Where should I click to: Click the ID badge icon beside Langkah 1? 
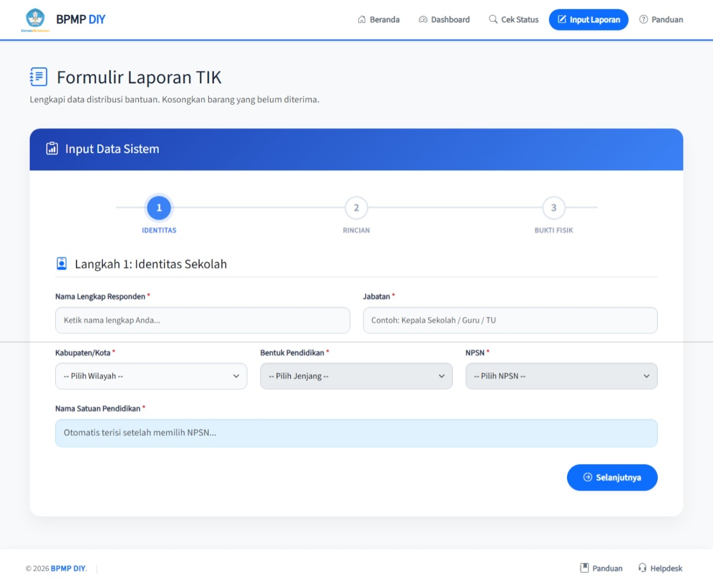[62, 263]
